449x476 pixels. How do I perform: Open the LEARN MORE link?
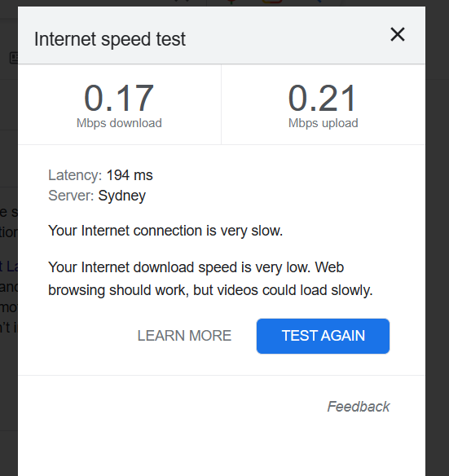[184, 336]
